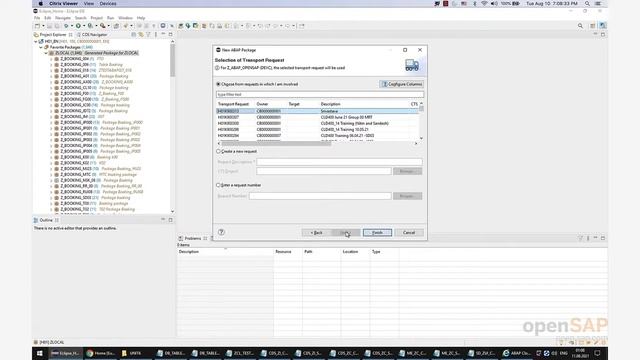The image size is (640, 360).
Task: Click the type filter text field
Action: [x=320, y=94]
